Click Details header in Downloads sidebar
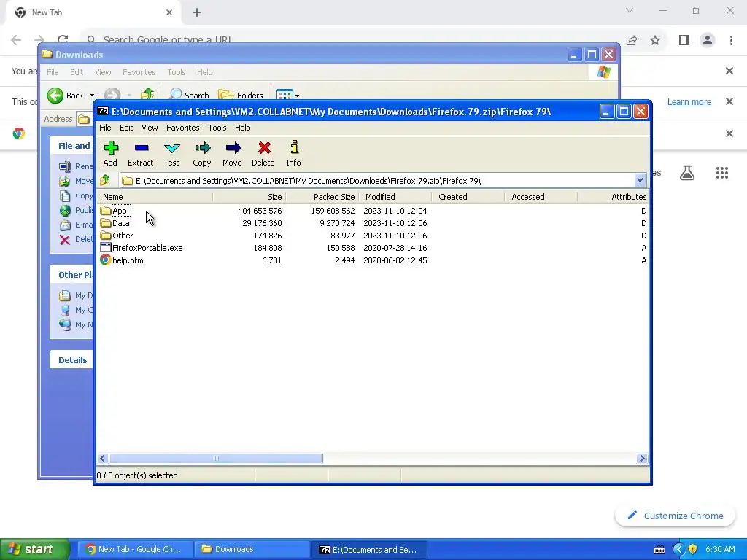 (72, 360)
